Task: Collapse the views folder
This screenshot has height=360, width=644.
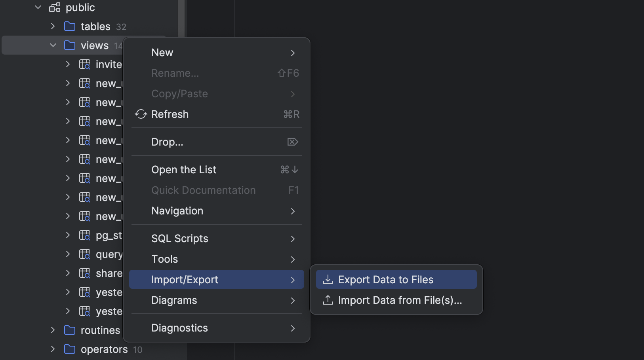Action: point(53,45)
